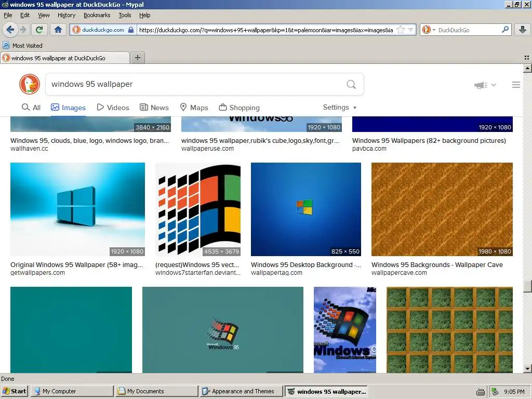
Task: Switch to the News tab
Action: click(x=154, y=108)
